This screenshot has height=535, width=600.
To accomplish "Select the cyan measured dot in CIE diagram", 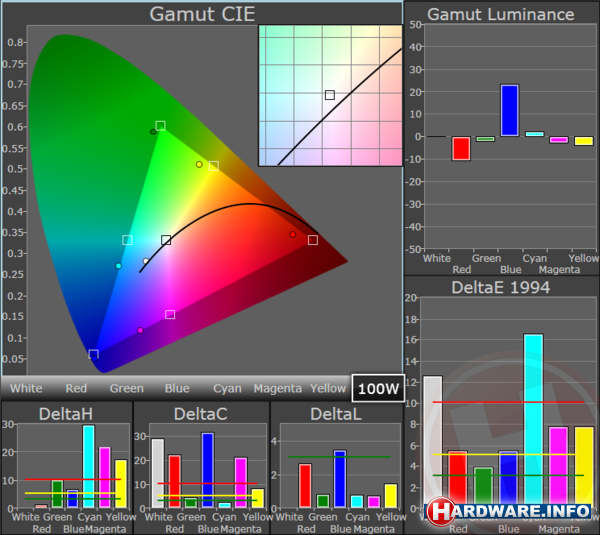I will pos(118,266).
